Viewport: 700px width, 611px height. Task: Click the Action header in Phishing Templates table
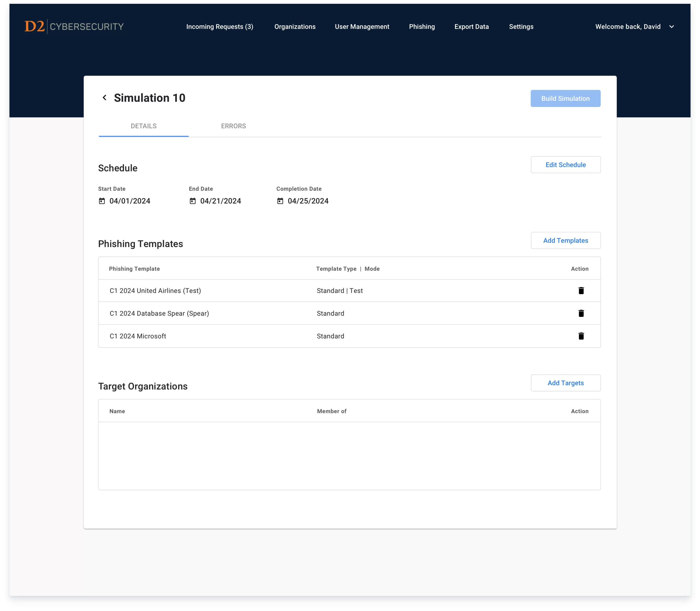tap(580, 269)
